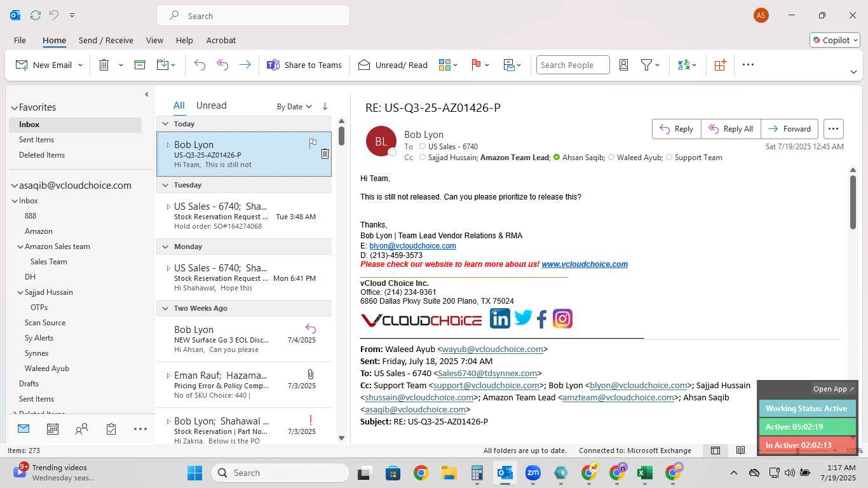
Task: Click the Sales6740@tdsynnex.com email link
Action: point(487,374)
